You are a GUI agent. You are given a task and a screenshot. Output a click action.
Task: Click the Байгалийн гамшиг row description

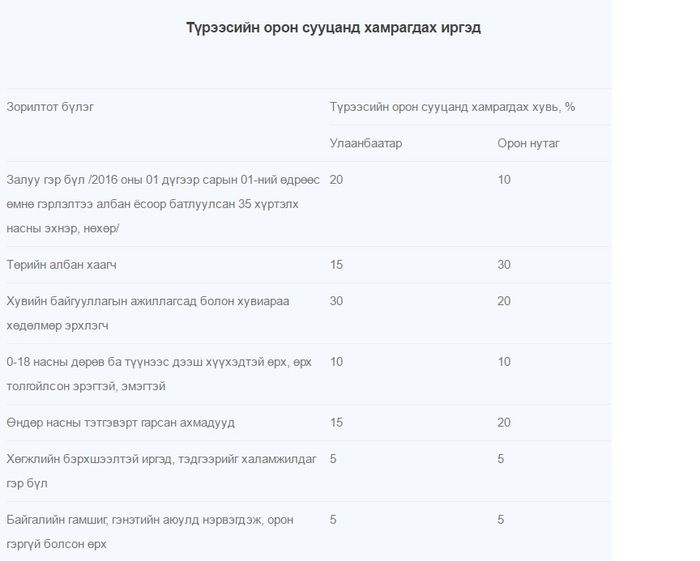pos(150,532)
